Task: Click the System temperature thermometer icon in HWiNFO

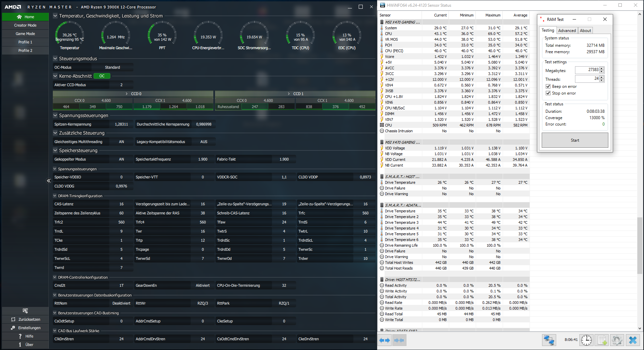Action: click(382, 28)
